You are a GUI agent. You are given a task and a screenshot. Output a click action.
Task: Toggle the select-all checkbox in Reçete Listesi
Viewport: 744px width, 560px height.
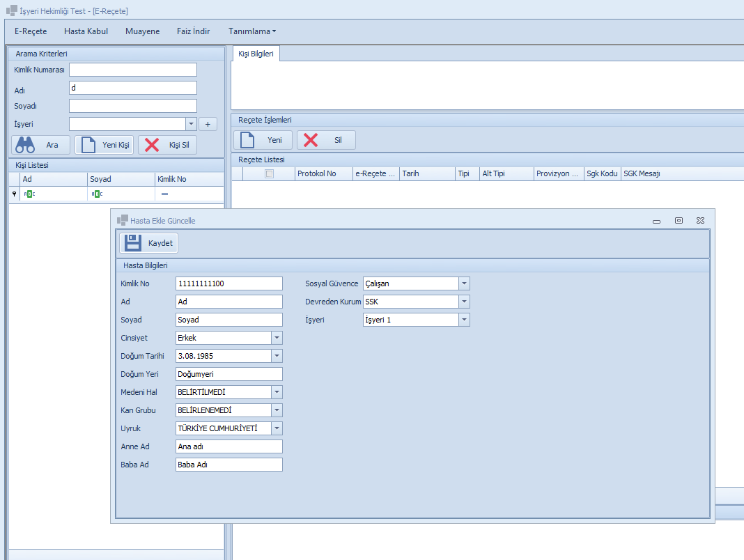click(x=269, y=173)
